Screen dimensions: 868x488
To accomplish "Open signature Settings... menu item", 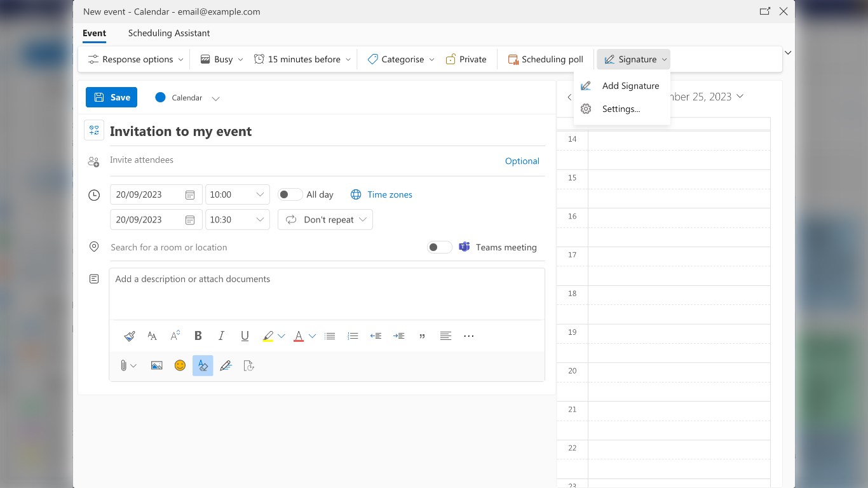I will tap(621, 109).
